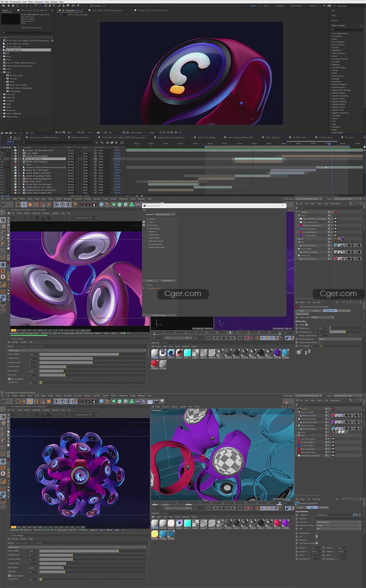Open the Active Camera dropdown in After Effects viewer
366x588 pixels.
(x=138, y=133)
